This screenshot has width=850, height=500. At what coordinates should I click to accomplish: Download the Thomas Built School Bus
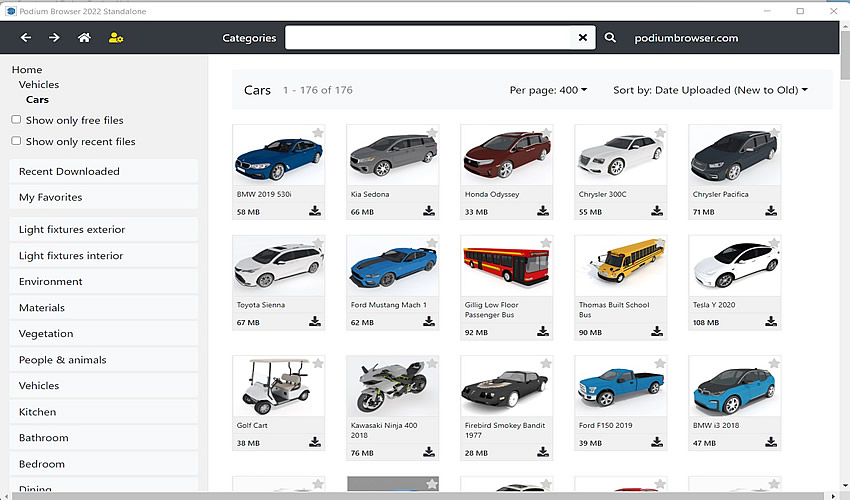[x=657, y=331]
